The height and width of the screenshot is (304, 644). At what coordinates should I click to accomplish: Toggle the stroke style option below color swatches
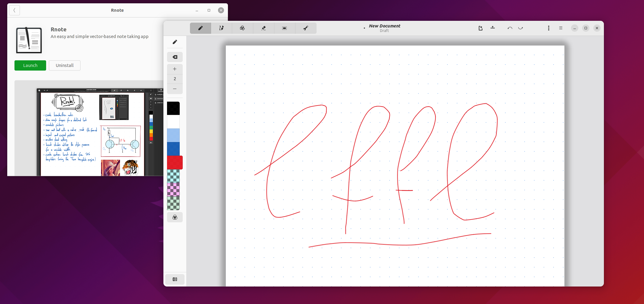[x=175, y=217]
